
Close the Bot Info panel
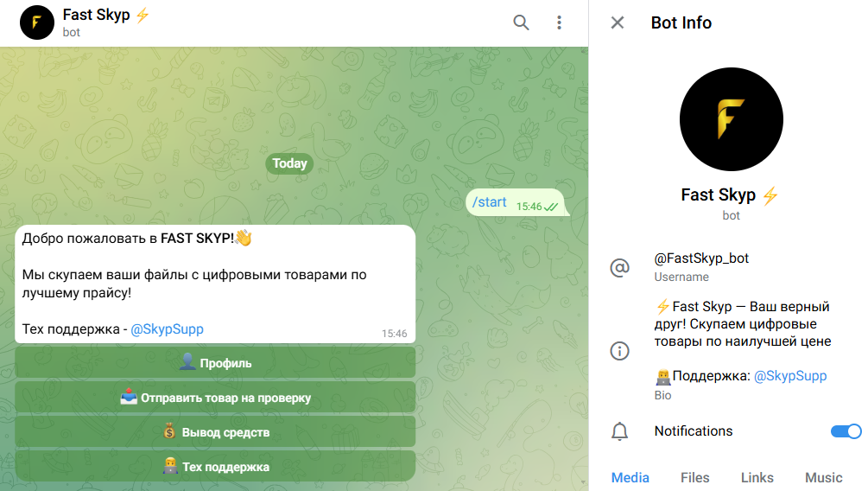[x=618, y=22]
